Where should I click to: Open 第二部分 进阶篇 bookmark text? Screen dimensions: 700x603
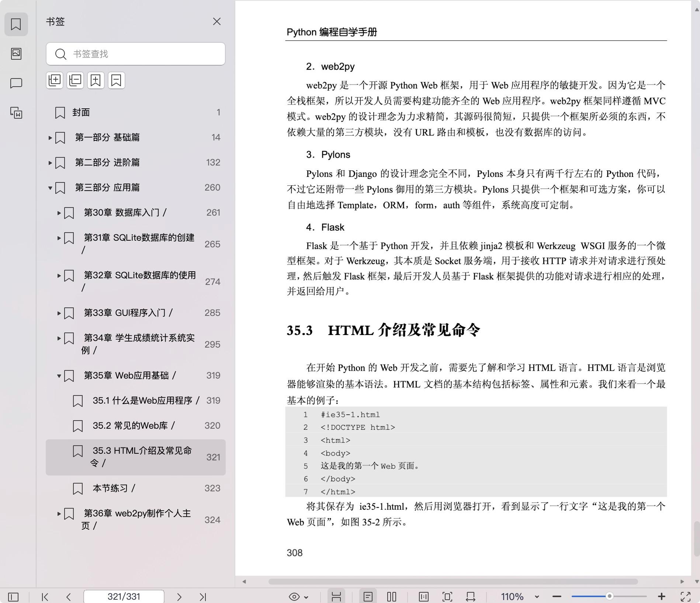107,163
